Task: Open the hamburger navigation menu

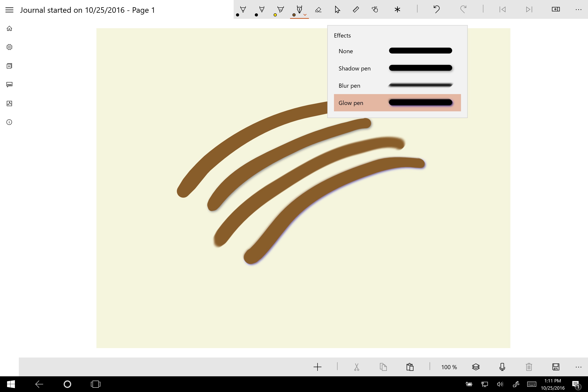Action: (9, 10)
